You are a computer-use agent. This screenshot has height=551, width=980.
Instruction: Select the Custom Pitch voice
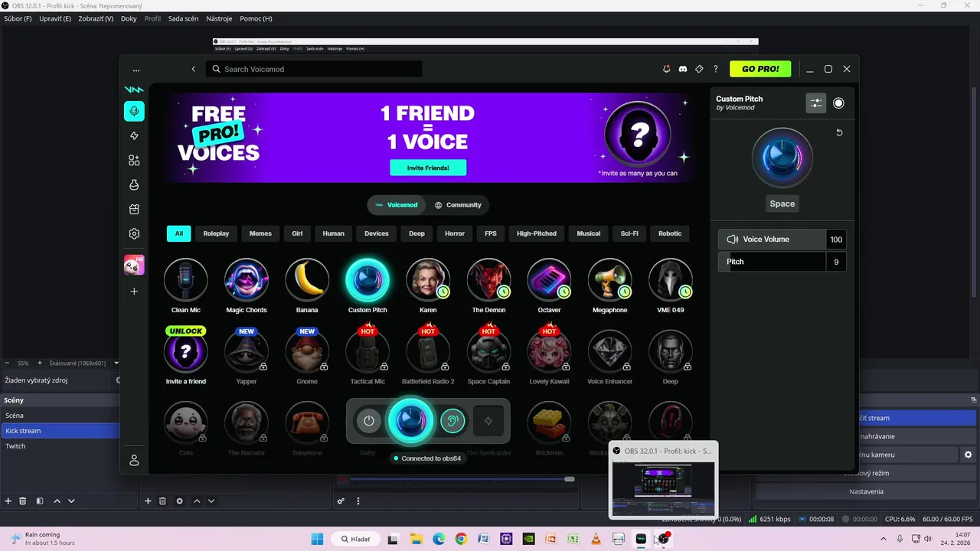pos(367,280)
